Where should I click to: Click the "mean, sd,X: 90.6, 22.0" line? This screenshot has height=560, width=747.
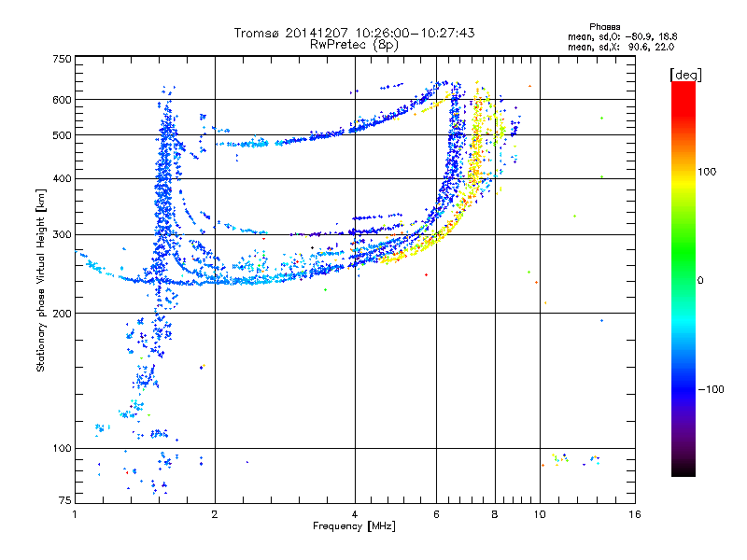click(x=621, y=47)
